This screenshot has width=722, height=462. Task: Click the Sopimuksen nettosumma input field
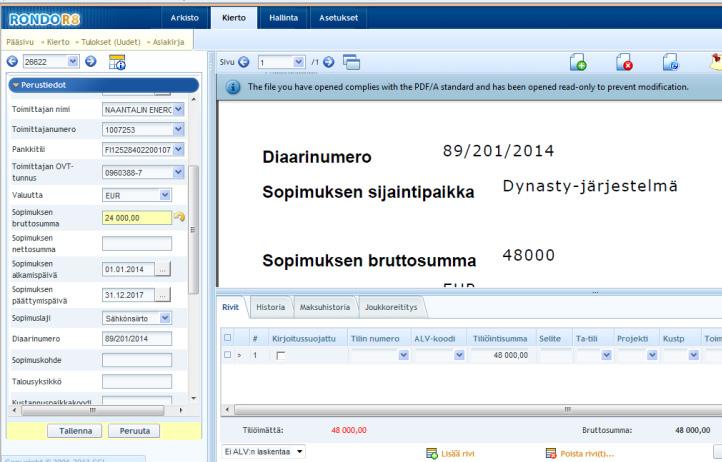coord(137,243)
